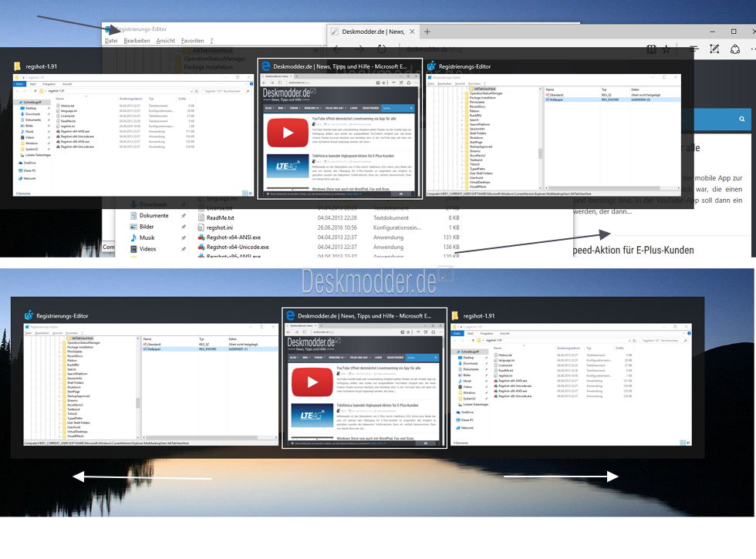This screenshot has width=756, height=559.
Task: Select regshot-1.91 thumbnail in lower Alt-Tab switcher
Action: [571, 385]
